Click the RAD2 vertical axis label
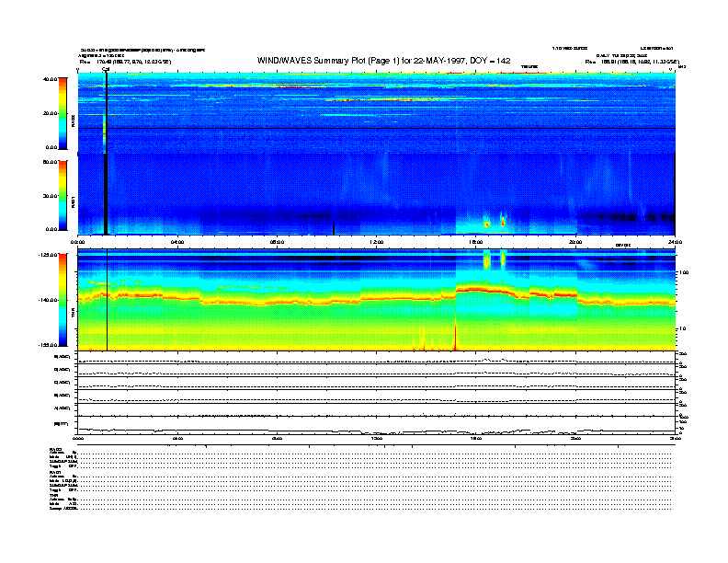 [73, 121]
